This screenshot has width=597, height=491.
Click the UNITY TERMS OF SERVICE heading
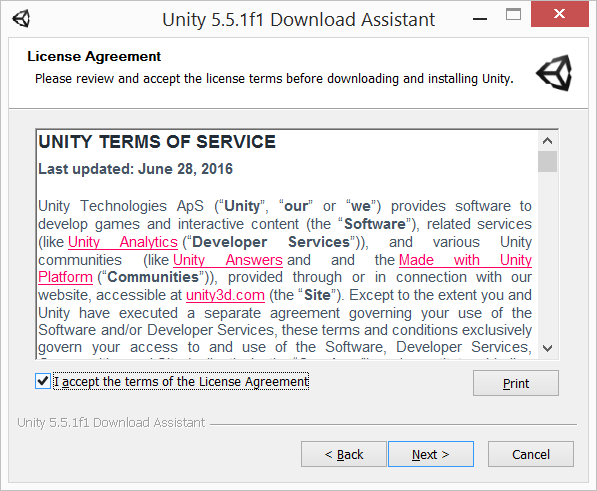(x=157, y=142)
